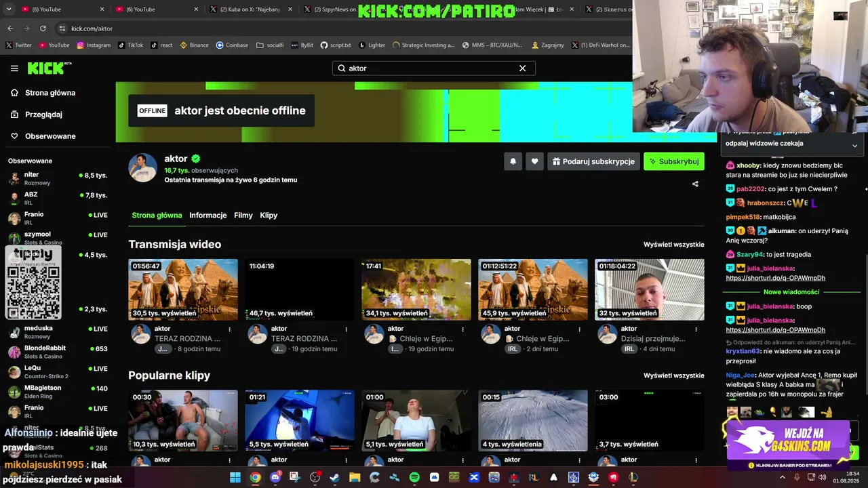Click the green Subskrybuj button

pos(674,161)
